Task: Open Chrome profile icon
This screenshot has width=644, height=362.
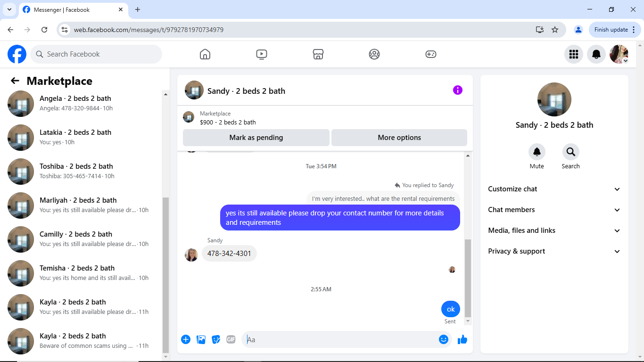Action: point(578,30)
